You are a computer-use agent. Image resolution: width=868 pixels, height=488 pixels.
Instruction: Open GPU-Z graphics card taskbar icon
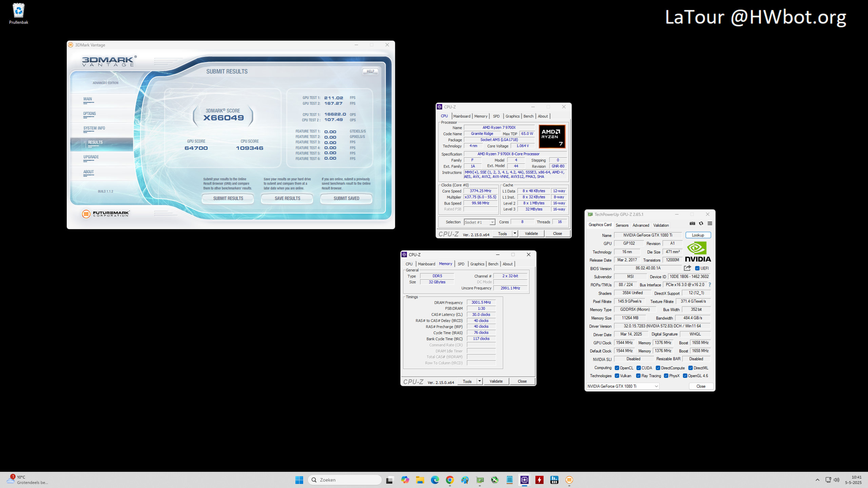point(480,480)
